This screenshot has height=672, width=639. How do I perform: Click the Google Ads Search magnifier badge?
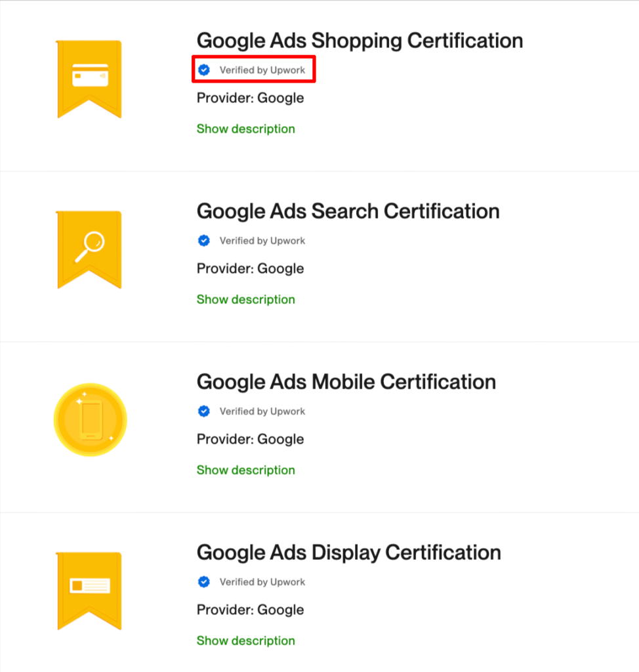pyautogui.click(x=89, y=248)
